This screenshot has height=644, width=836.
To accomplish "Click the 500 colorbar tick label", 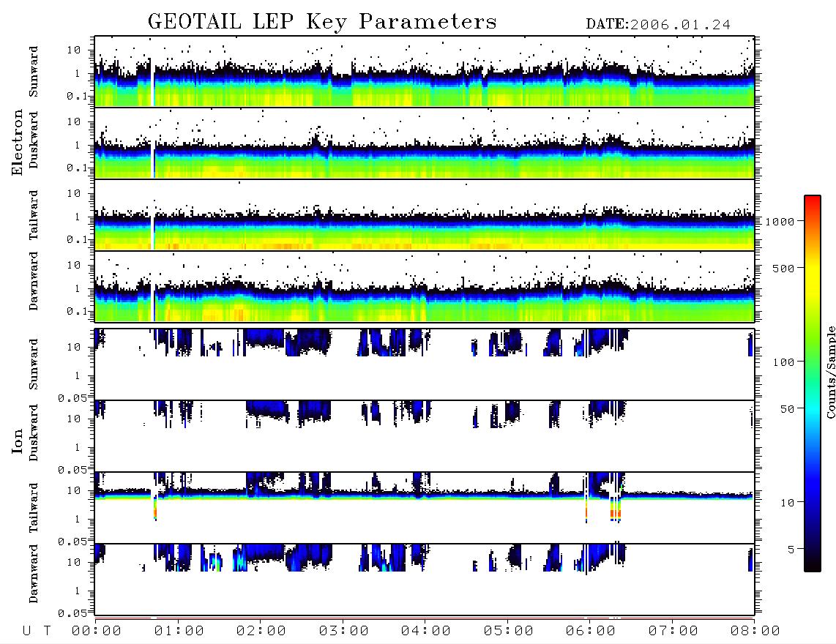I will (783, 268).
